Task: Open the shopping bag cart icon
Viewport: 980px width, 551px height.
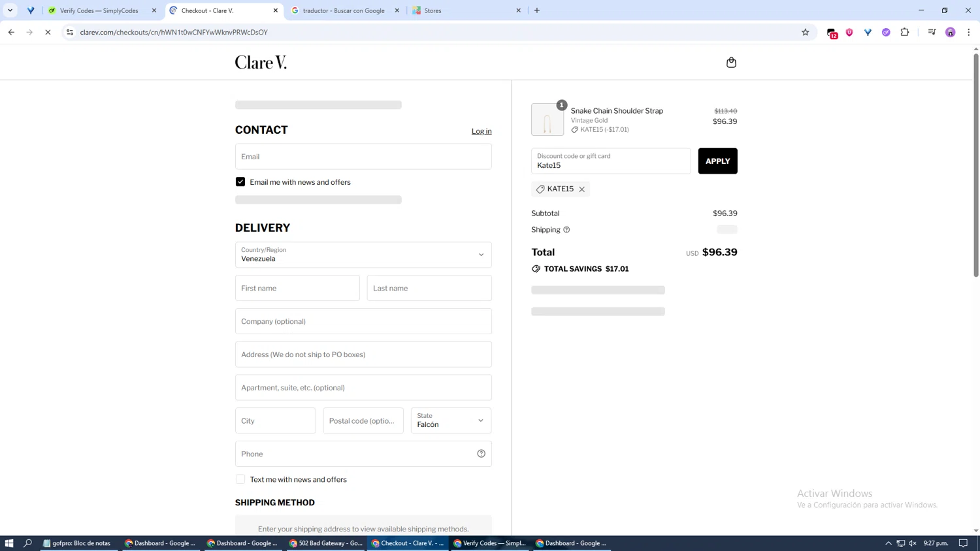Action: [731, 62]
